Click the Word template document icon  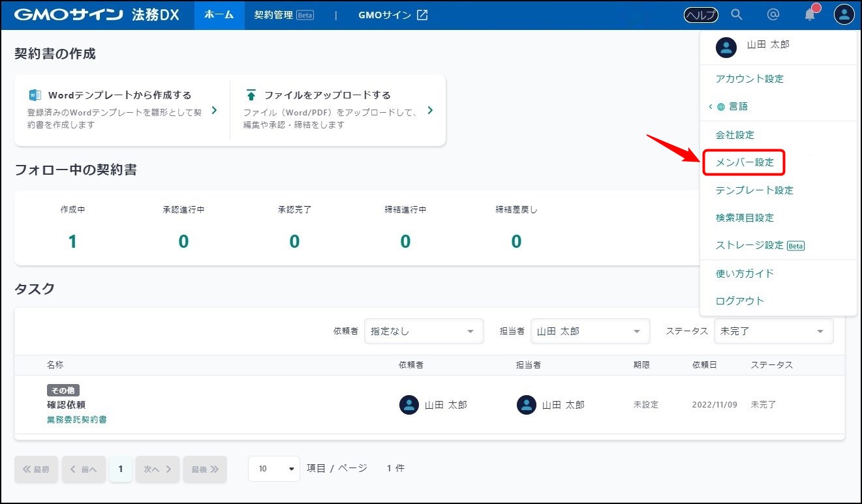click(x=35, y=95)
